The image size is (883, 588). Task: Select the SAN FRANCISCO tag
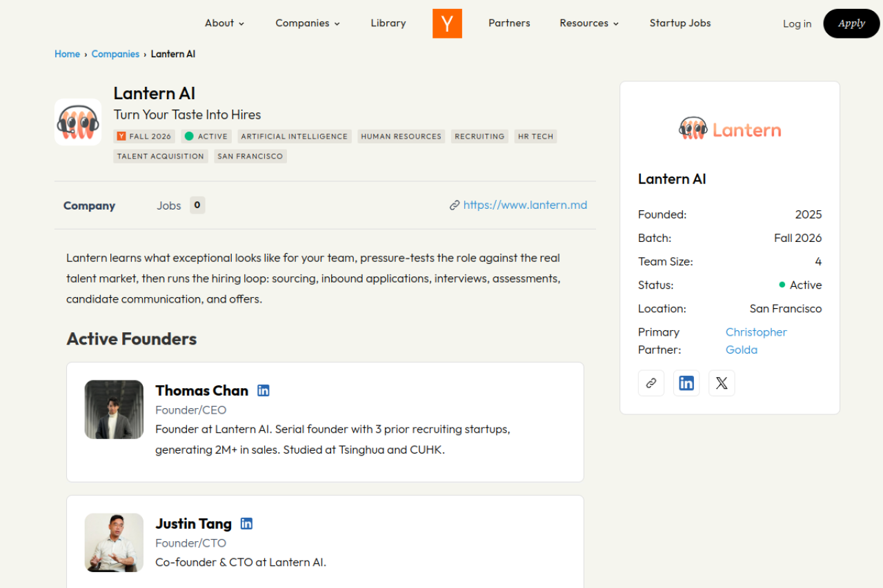250,156
